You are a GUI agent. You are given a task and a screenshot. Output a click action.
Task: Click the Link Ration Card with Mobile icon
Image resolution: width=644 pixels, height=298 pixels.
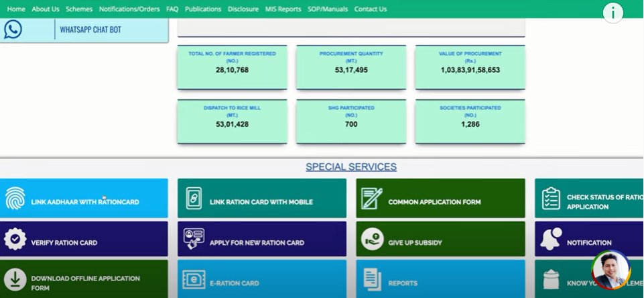pyautogui.click(x=194, y=199)
